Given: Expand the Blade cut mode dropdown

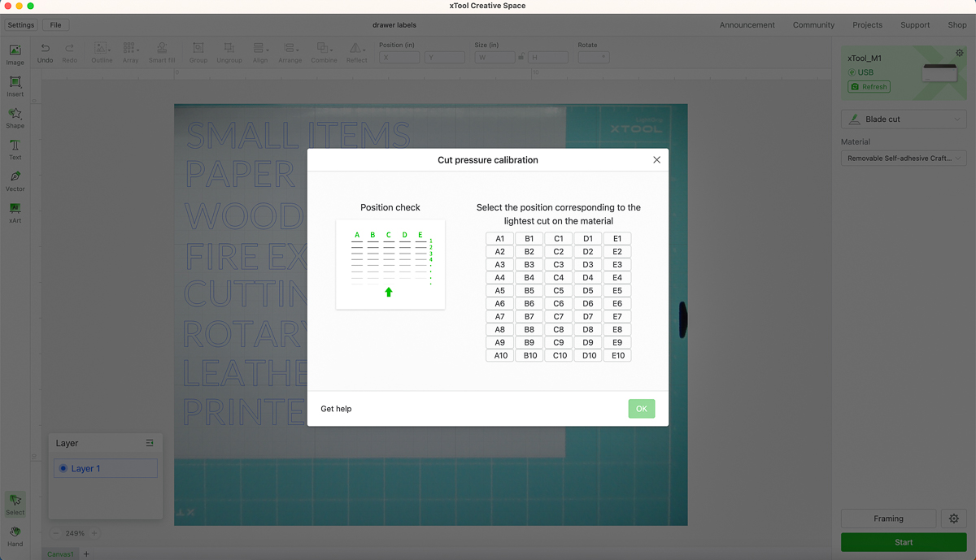Looking at the screenshot, I should (904, 119).
